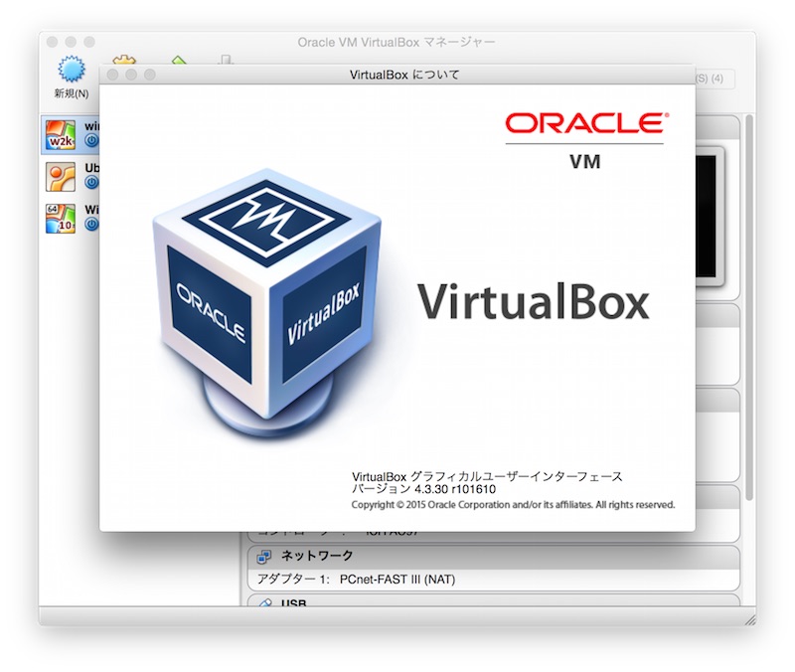Open the ネットワーク section header

click(x=493, y=557)
